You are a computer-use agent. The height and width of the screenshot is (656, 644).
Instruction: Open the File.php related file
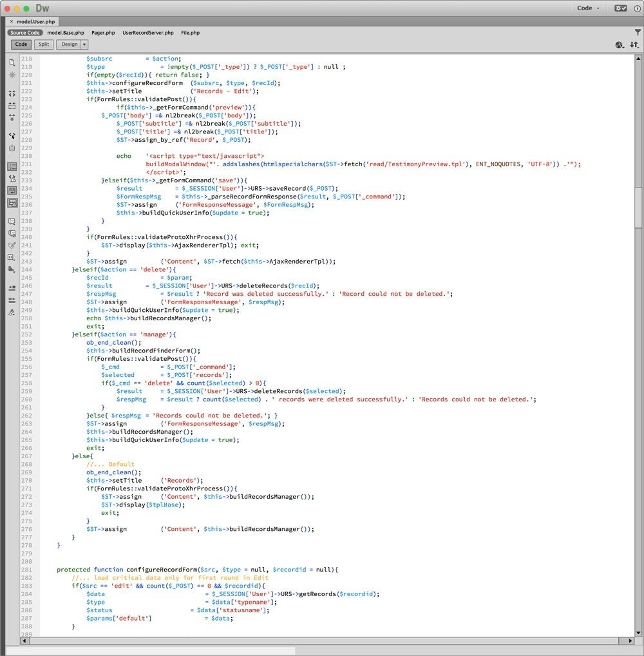190,33
